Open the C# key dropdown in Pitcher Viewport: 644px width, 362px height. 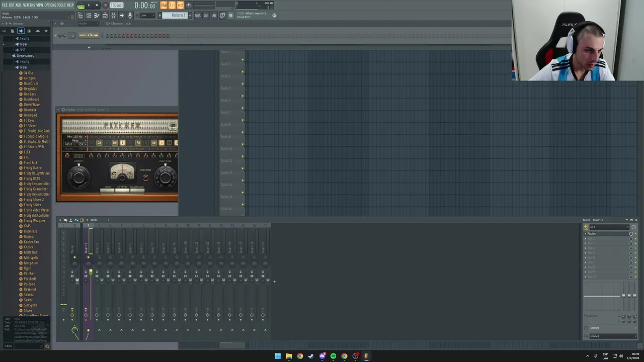pyautogui.click(x=82, y=144)
